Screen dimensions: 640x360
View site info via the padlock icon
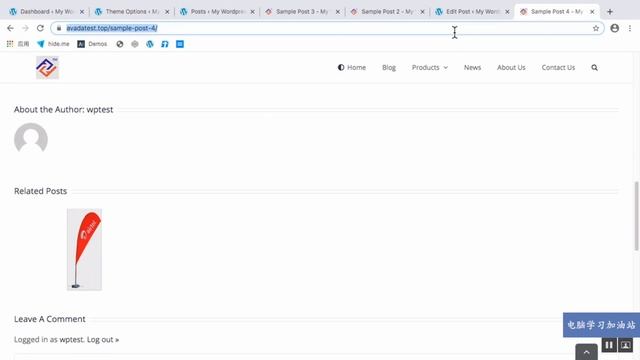(59, 28)
